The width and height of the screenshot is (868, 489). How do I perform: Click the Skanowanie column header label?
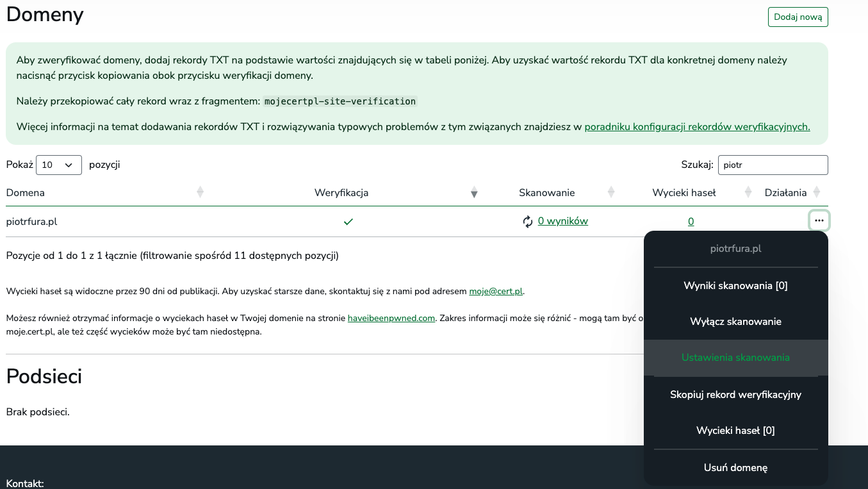(546, 192)
